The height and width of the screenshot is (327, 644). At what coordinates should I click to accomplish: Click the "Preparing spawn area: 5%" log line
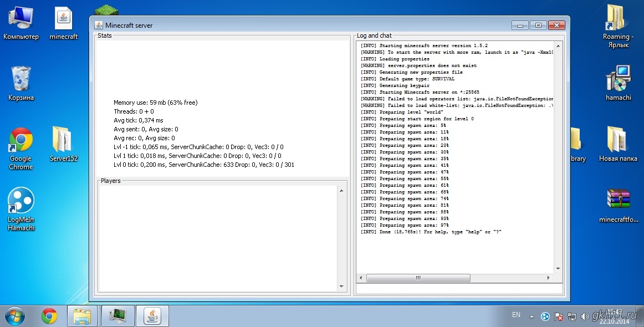tap(403, 125)
